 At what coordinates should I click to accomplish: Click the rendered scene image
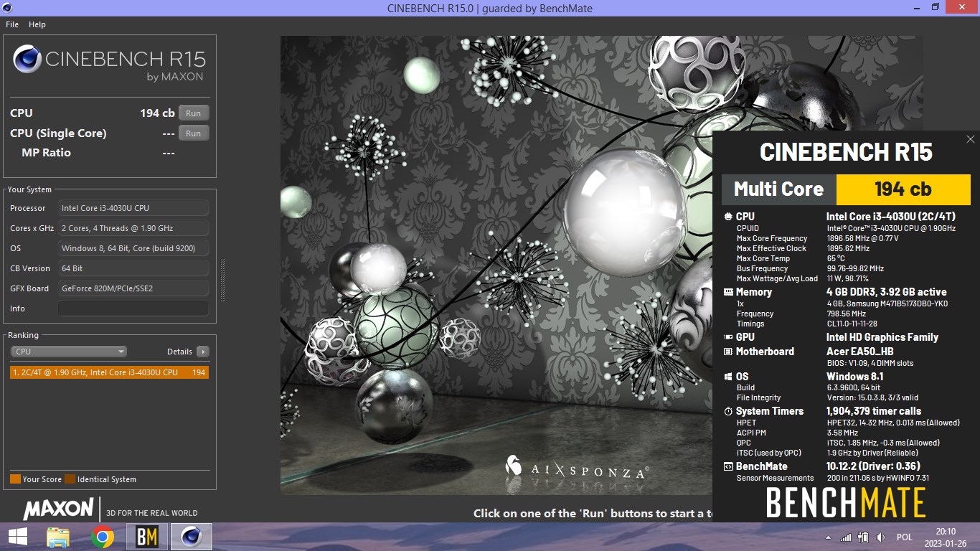click(496, 265)
